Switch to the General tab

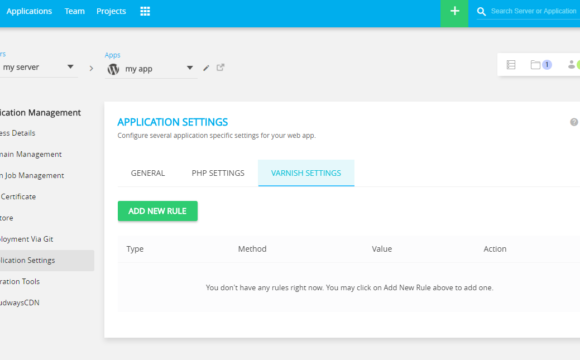coord(148,173)
